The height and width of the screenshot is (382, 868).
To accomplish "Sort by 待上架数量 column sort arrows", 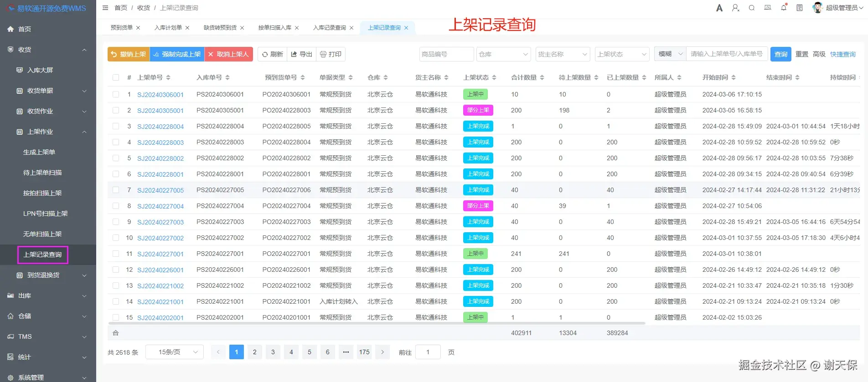I will (596, 77).
